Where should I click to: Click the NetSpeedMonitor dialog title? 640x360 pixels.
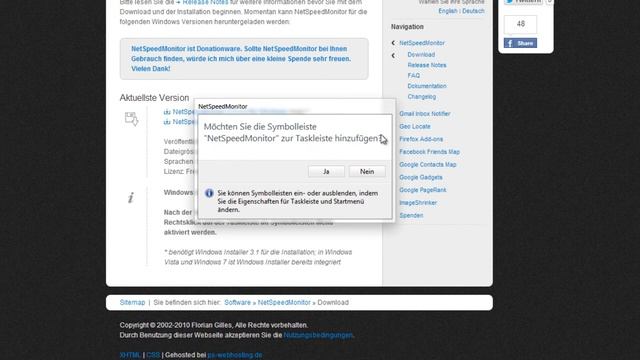tap(222, 107)
